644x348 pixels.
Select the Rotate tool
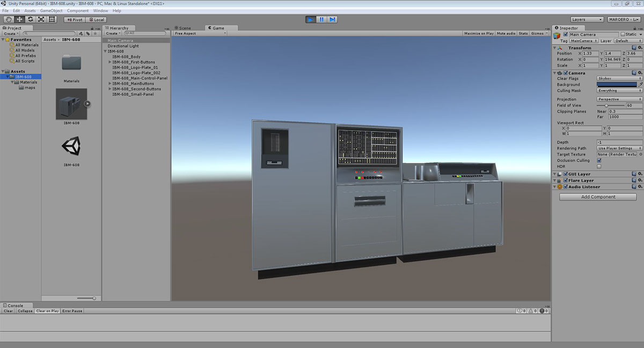(x=31, y=19)
